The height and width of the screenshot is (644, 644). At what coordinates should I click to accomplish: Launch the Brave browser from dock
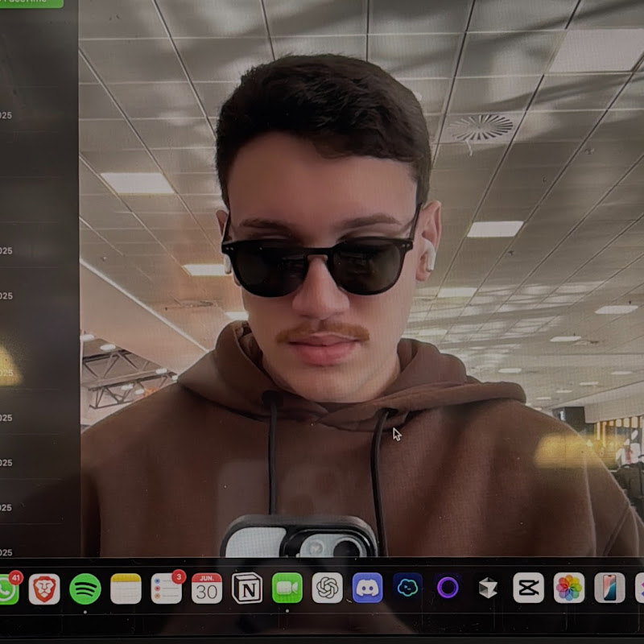click(44, 588)
